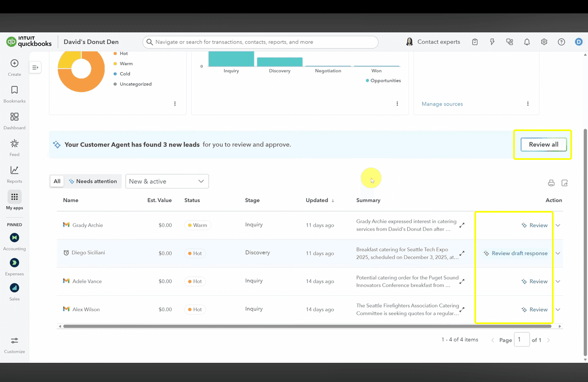Screen dimensions: 588x382
Task: Review draft response for Diego Siciliani
Action: (516, 253)
